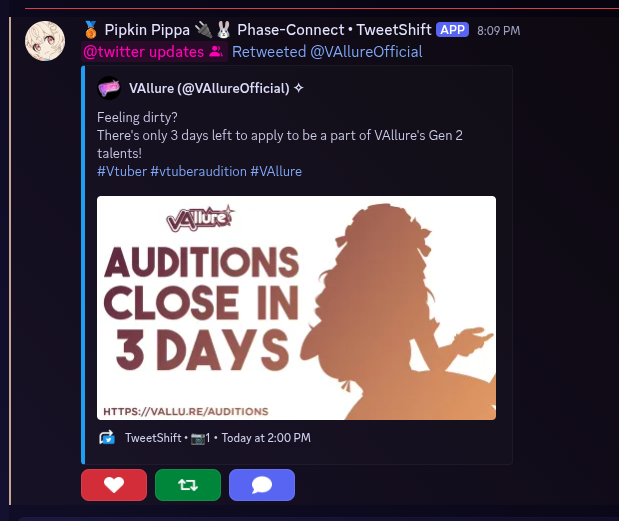619x521 pixels.
Task: Click the 8:09 PM message timestamp
Action: point(499,31)
